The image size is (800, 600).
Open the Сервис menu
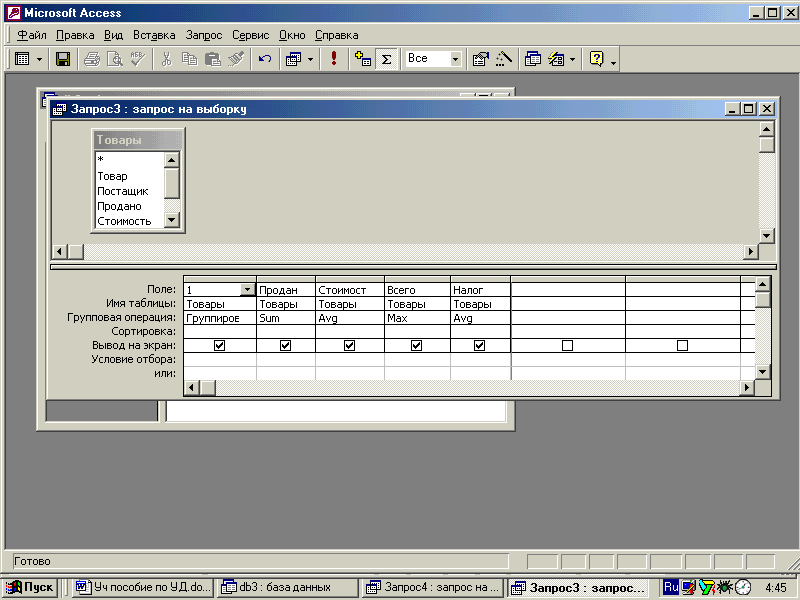tap(251, 35)
